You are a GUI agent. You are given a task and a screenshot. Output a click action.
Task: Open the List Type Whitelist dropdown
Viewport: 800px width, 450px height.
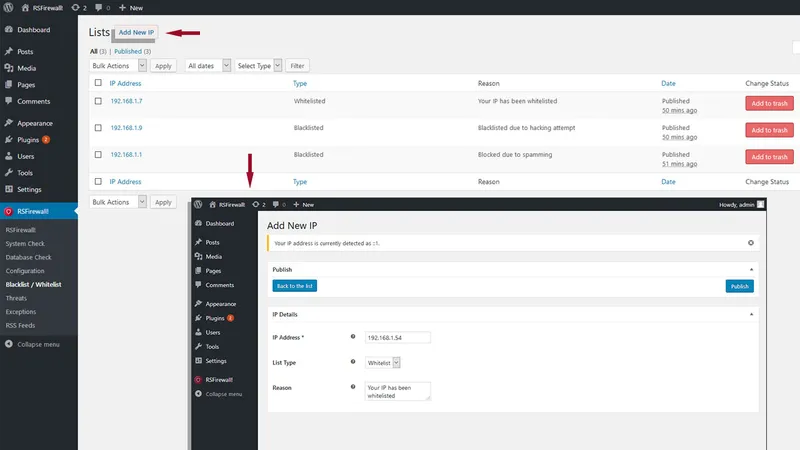[383, 363]
